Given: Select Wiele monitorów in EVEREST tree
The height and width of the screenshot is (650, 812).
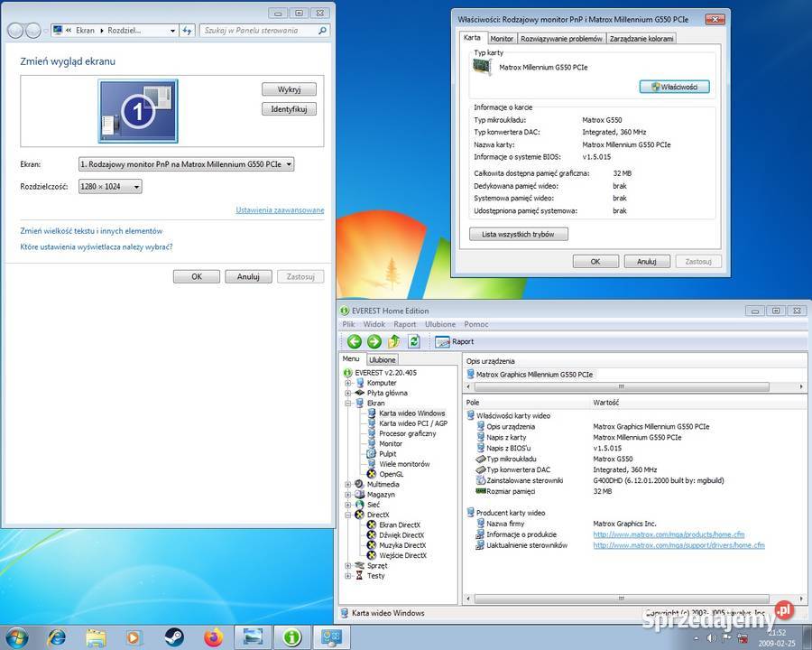Looking at the screenshot, I should pyautogui.click(x=404, y=464).
